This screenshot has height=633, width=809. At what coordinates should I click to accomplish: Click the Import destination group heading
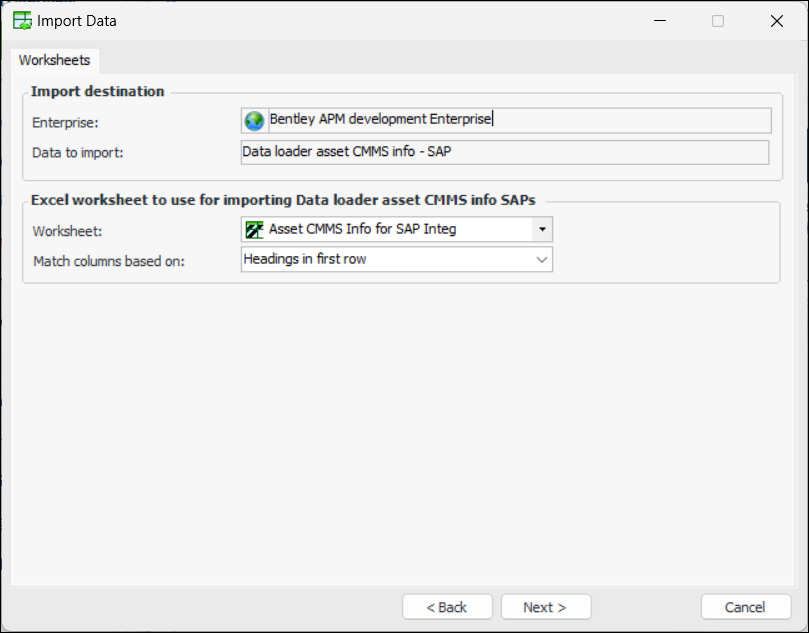(x=97, y=91)
